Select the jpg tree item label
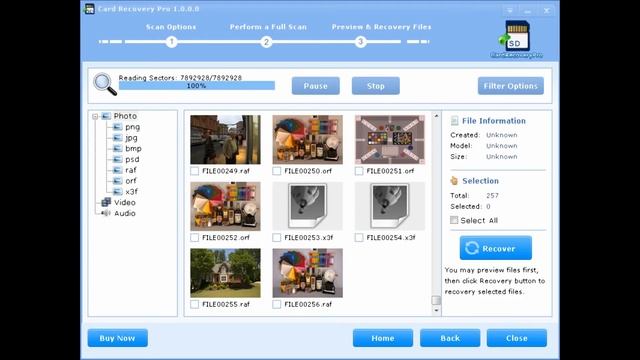Viewport: 640px width, 360px height. pyautogui.click(x=131, y=138)
